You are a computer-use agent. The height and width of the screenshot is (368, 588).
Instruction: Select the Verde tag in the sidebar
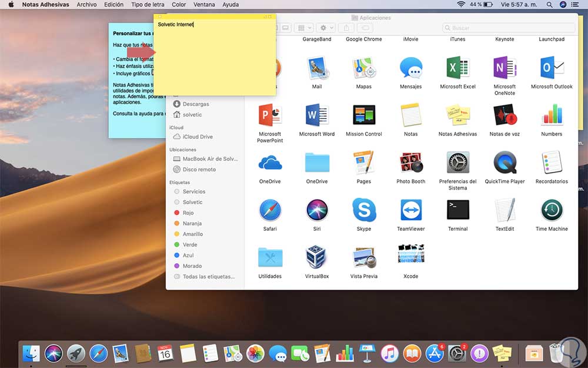click(189, 244)
